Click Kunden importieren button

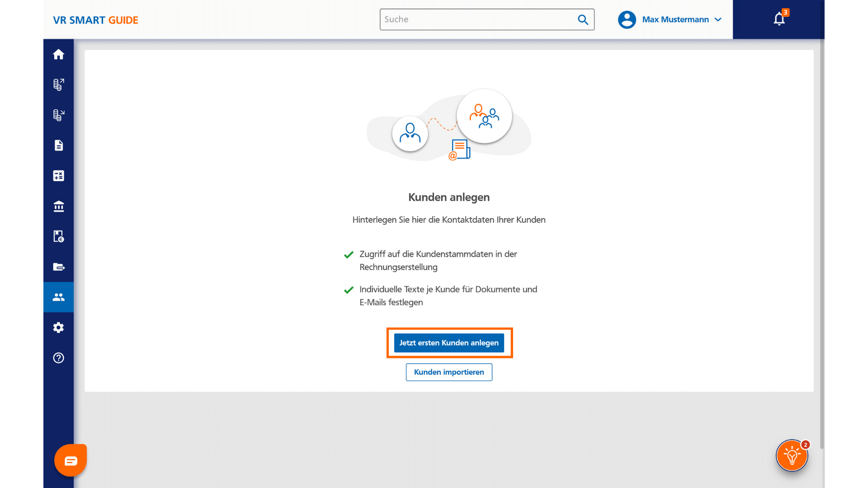(449, 372)
